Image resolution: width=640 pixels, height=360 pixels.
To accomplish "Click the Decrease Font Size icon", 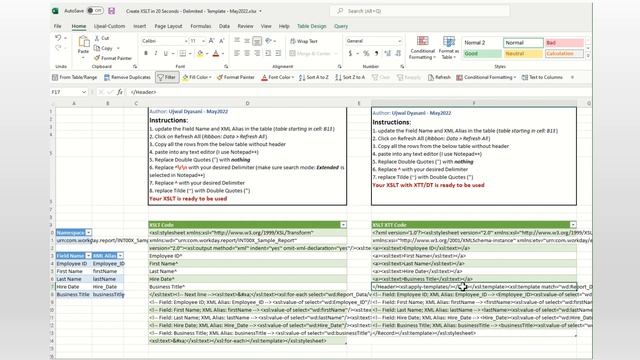I will coord(222,41).
